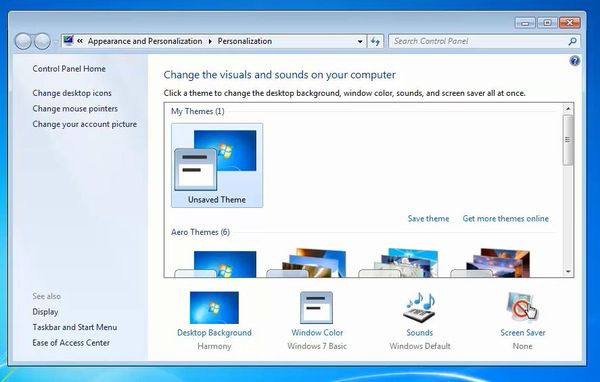
Task: Open Change mouse pointers link
Action: click(x=75, y=109)
